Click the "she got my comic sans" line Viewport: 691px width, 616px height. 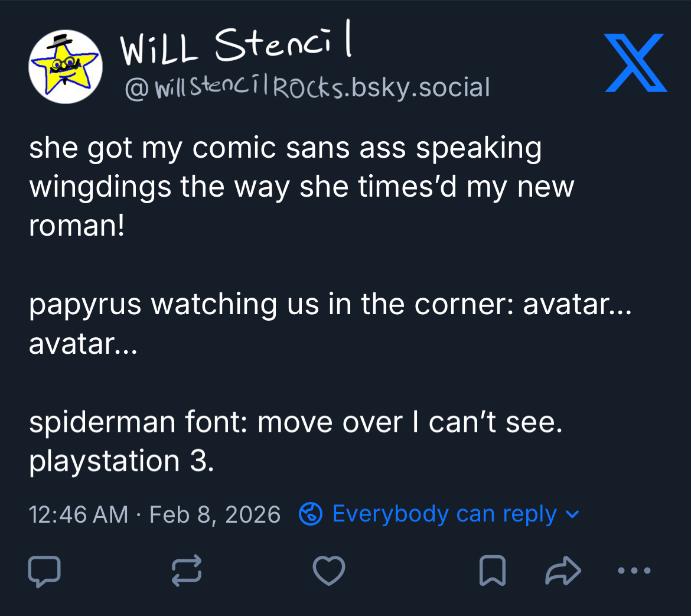point(285,148)
